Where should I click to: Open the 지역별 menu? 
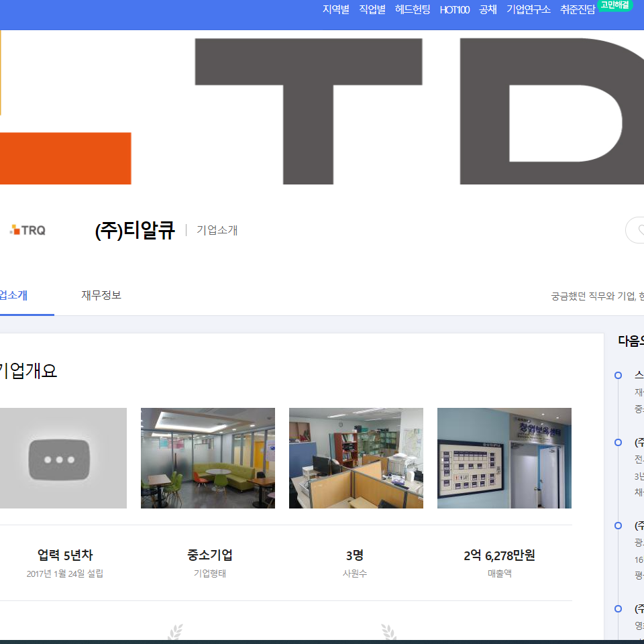[x=336, y=10]
